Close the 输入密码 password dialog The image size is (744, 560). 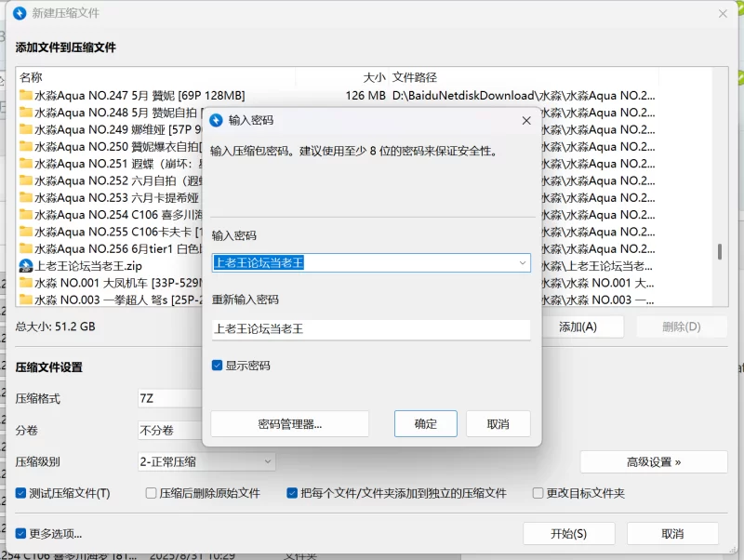click(x=525, y=120)
